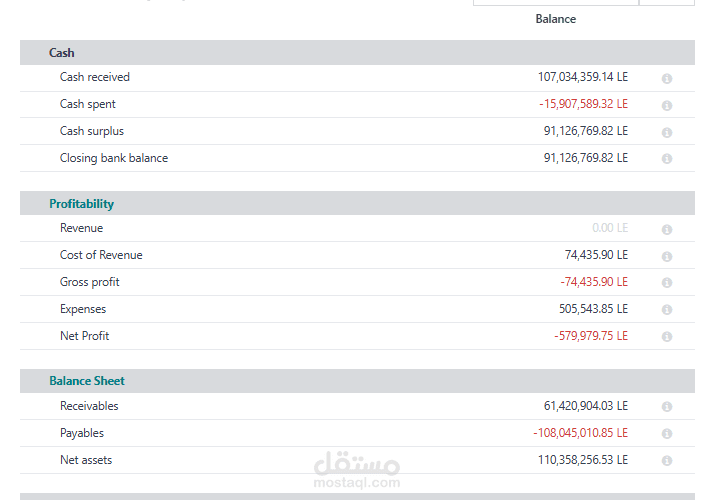
Task: Show info for the Net Profit row
Action: pos(666,337)
